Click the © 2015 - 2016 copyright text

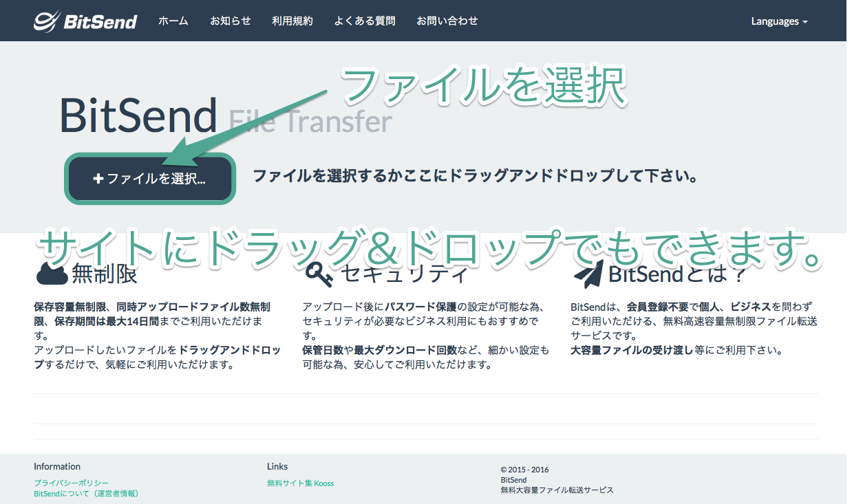pyautogui.click(x=524, y=470)
